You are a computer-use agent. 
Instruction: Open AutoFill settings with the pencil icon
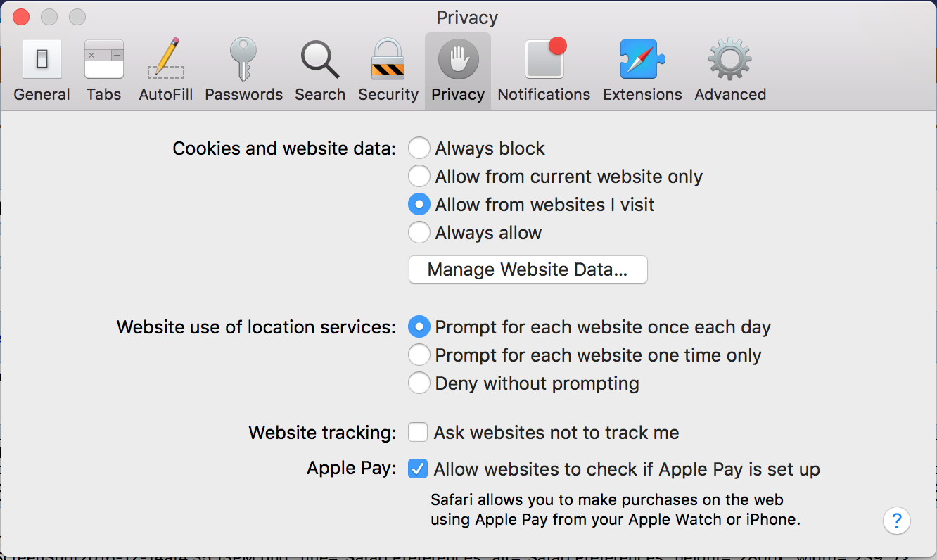(166, 70)
